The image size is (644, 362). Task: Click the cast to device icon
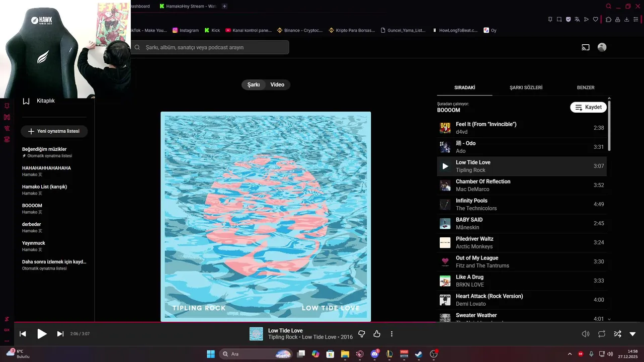click(586, 47)
